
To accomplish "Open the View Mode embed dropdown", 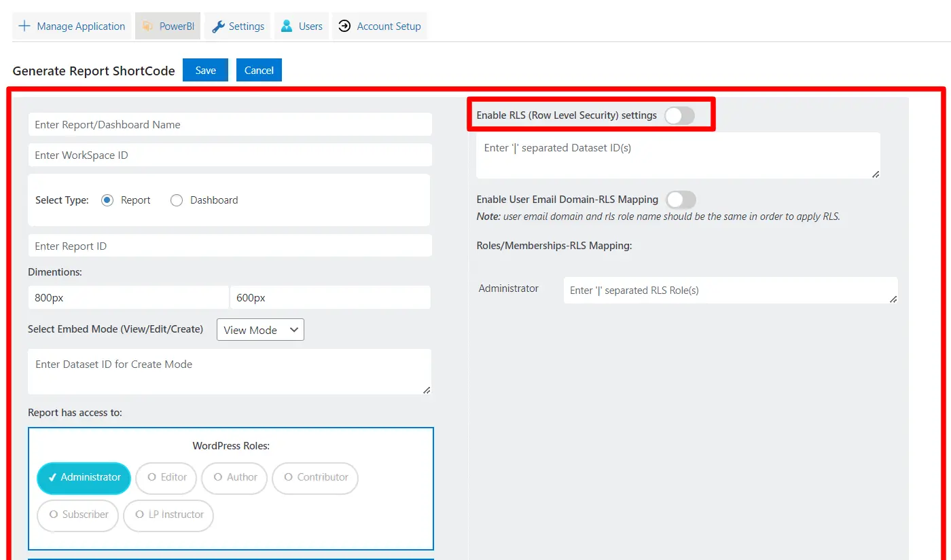I will (260, 329).
